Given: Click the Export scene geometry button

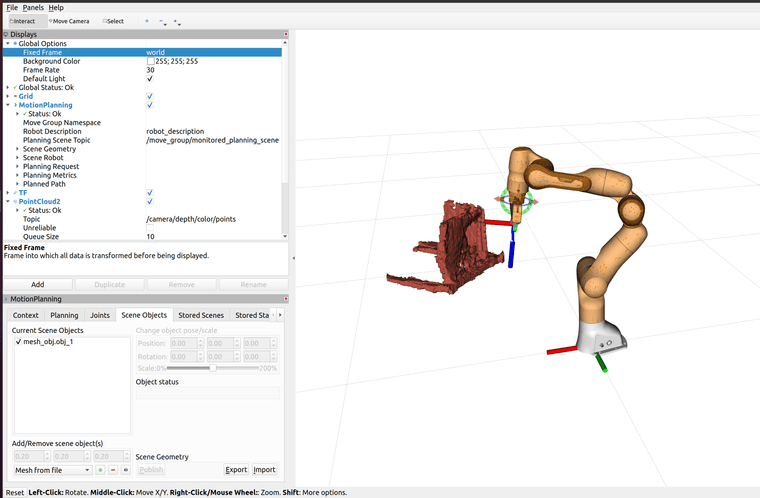Looking at the screenshot, I should [x=236, y=469].
